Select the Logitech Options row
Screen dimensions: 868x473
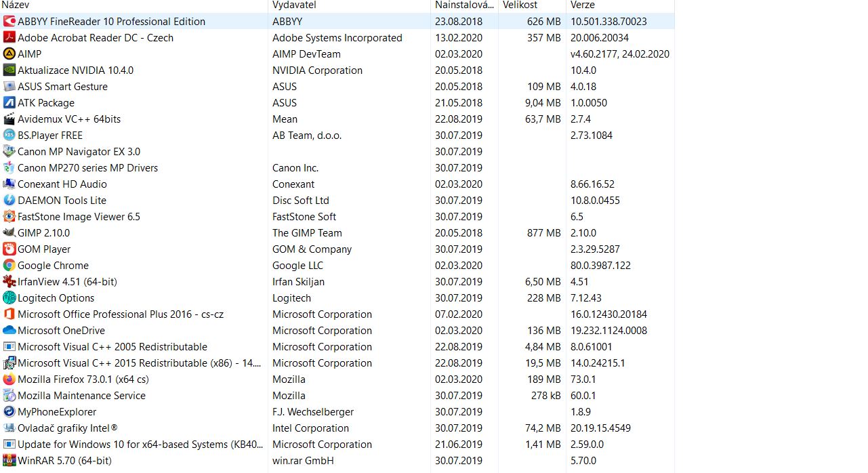coord(56,298)
